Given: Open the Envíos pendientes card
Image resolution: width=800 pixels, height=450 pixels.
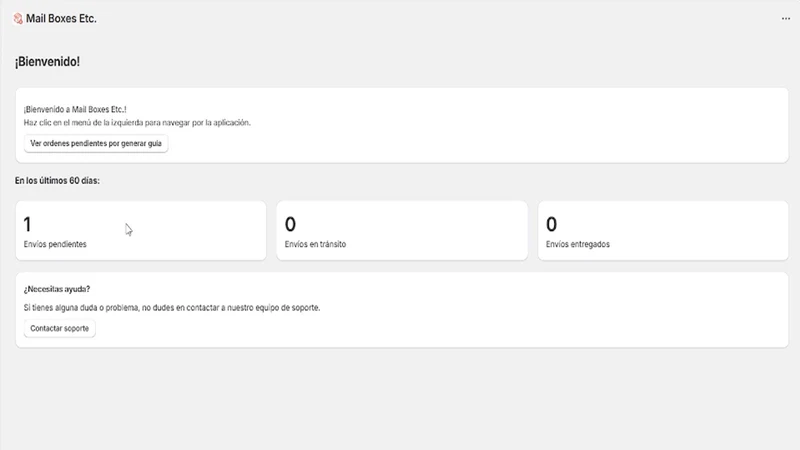Looking at the screenshot, I should (141, 231).
